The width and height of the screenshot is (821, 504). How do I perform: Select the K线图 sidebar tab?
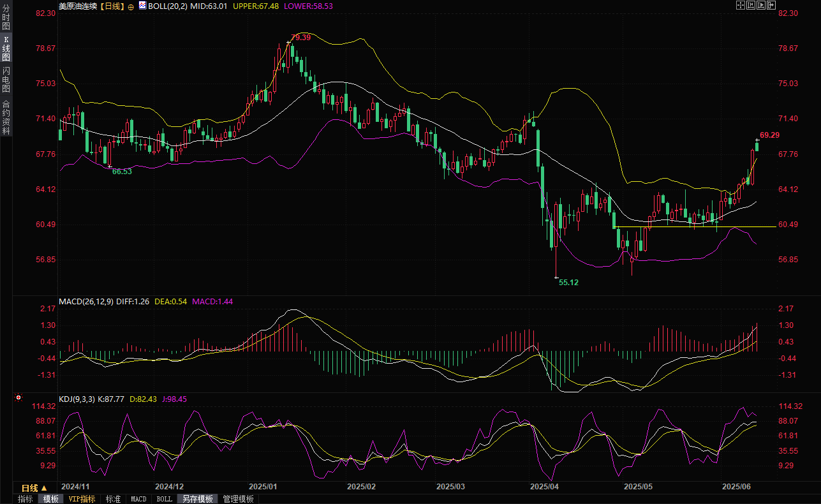(6, 48)
